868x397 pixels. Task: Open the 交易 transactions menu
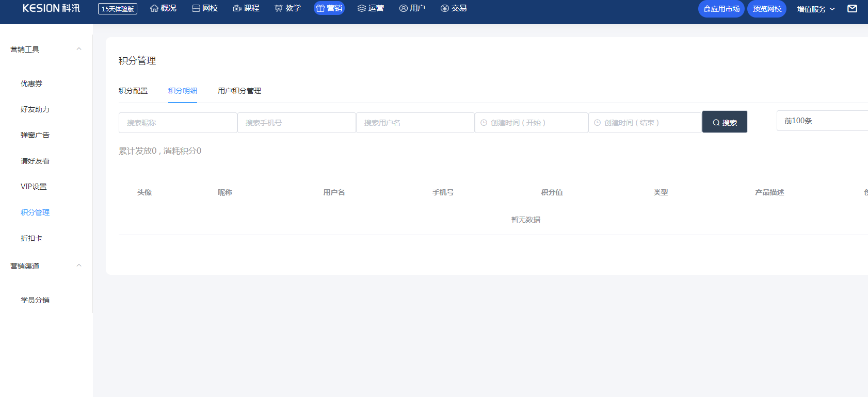coord(454,8)
